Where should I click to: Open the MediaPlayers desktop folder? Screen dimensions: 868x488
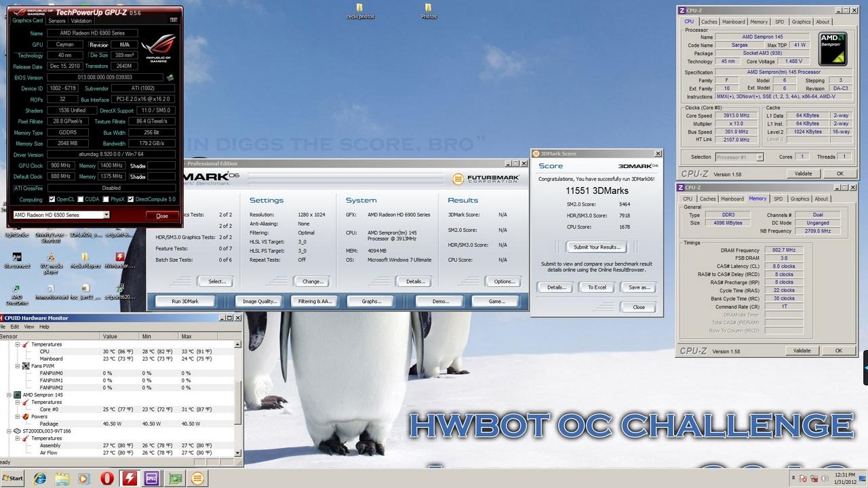click(x=85, y=260)
